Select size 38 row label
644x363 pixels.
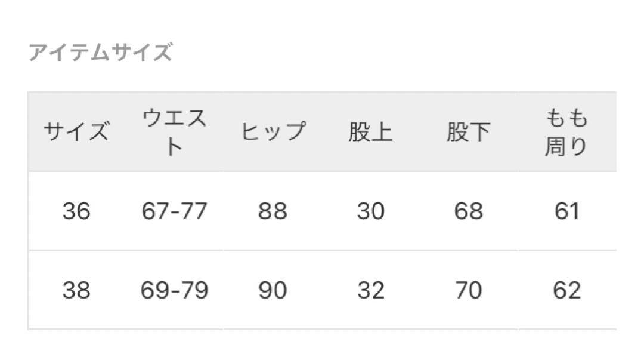[76, 290]
